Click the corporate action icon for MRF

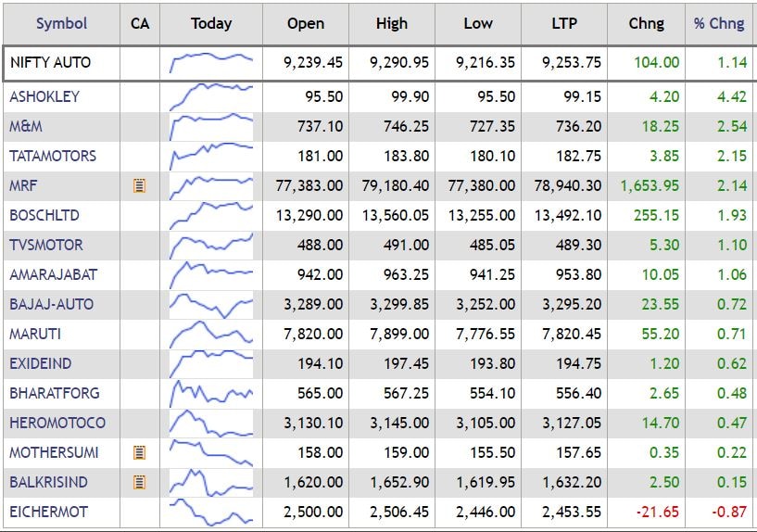[x=140, y=186]
